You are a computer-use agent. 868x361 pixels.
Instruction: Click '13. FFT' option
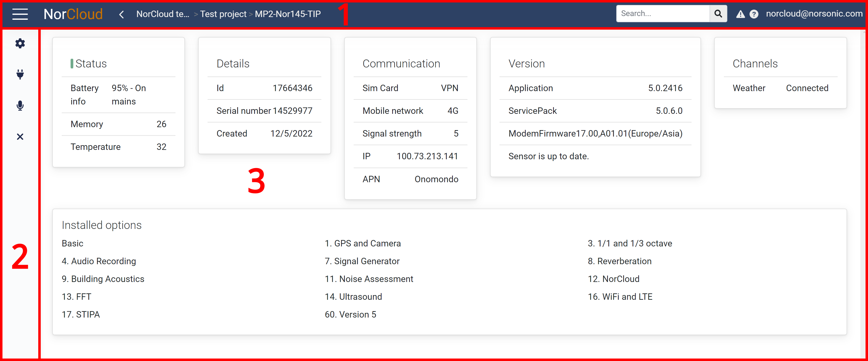pyautogui.click(x=77, y=297)
